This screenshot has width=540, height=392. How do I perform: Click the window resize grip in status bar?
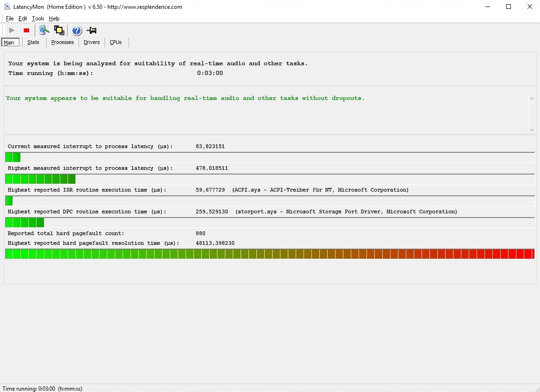537,389
